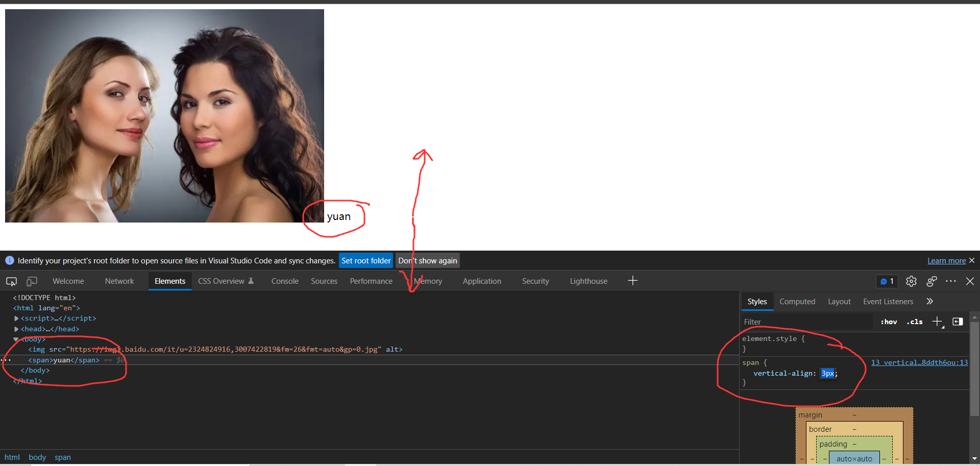Switch to the Console tab
The image size is (980, 466).
click(x=285, y=281)
